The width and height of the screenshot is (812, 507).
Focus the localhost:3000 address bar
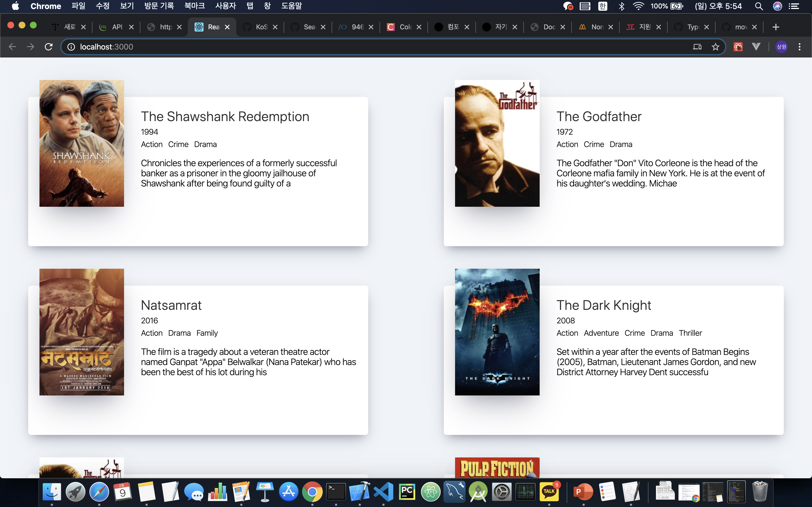[369, 46]
